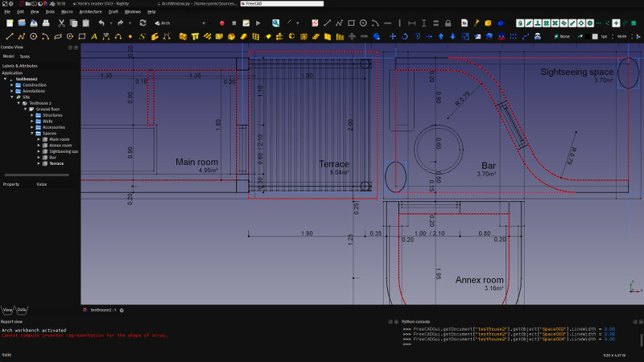Select the Draft Text 'A' tool
The height and width of the screenshot is (362, 644).
(94, 36)
